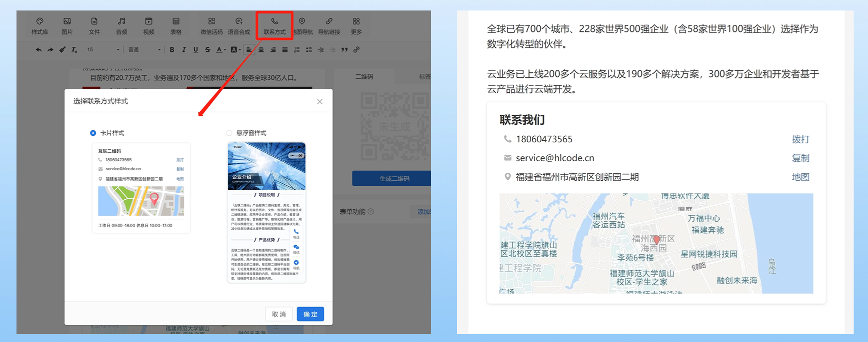868x342 pixels.
Task: Expand the font color dropdown arrow
Action: pos(225,50)
